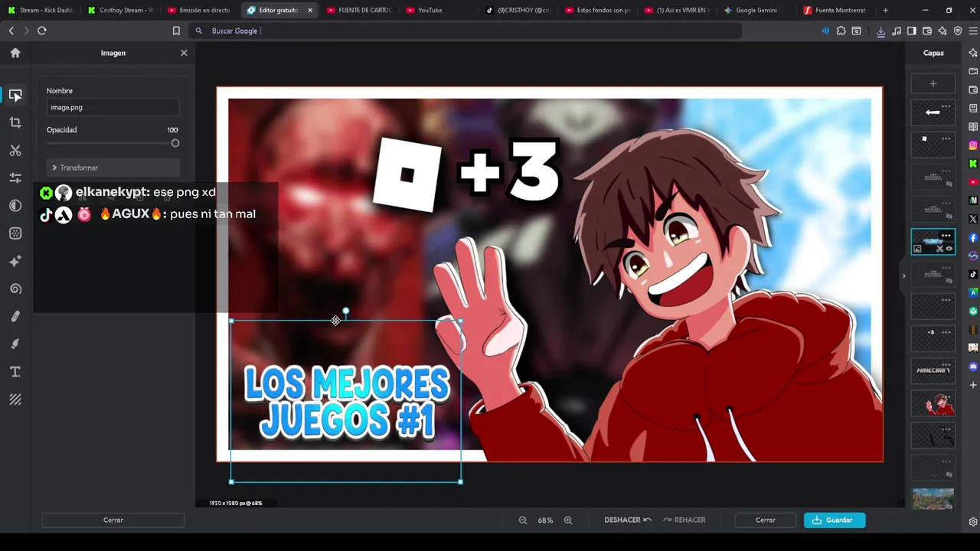Select the Cutout scissors tool
Image resolution: width=980 pixels, height=551 pixels.
pyautogui.click(x=15, y=150)
